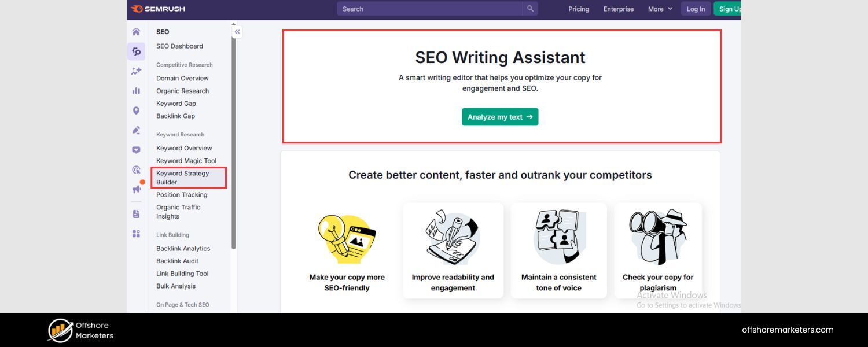
Task: Click the Semrush logo in top bar
Action: [157, 9]
